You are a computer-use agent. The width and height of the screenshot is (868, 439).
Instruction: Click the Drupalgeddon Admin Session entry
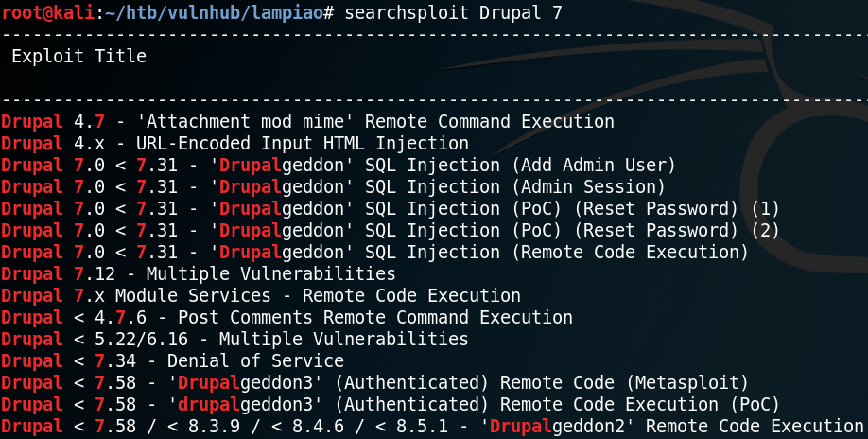333,187
